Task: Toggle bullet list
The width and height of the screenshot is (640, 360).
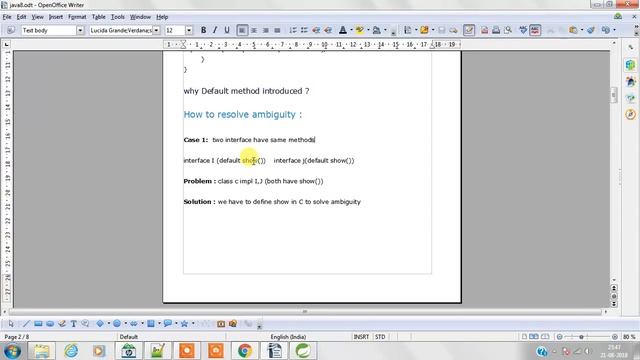Action: tap(304, 30)
